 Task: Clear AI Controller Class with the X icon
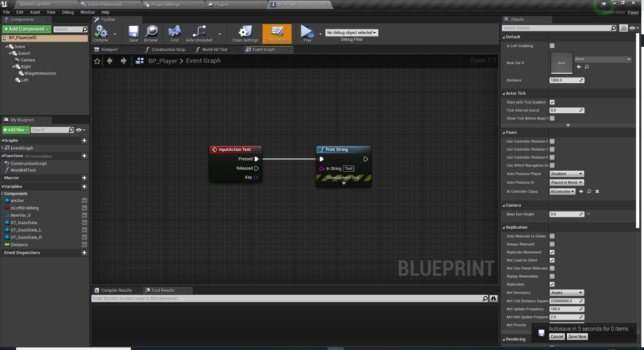(x=597, y=192)
